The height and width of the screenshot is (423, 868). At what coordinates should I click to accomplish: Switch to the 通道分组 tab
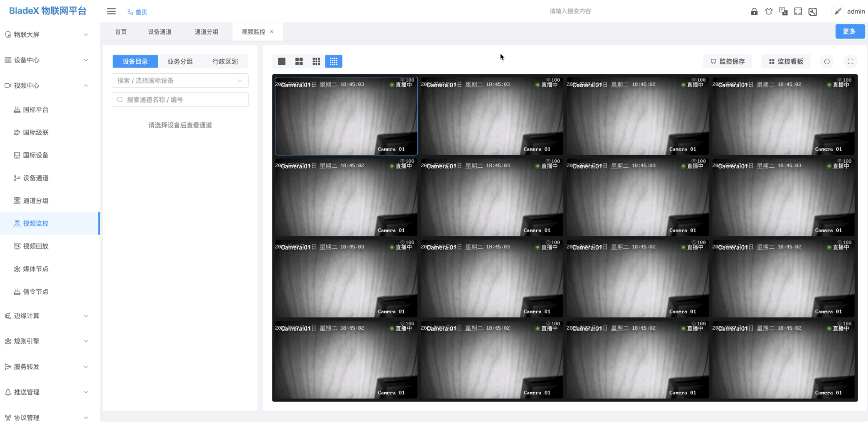pyautogui.click(x=206, y=32)
